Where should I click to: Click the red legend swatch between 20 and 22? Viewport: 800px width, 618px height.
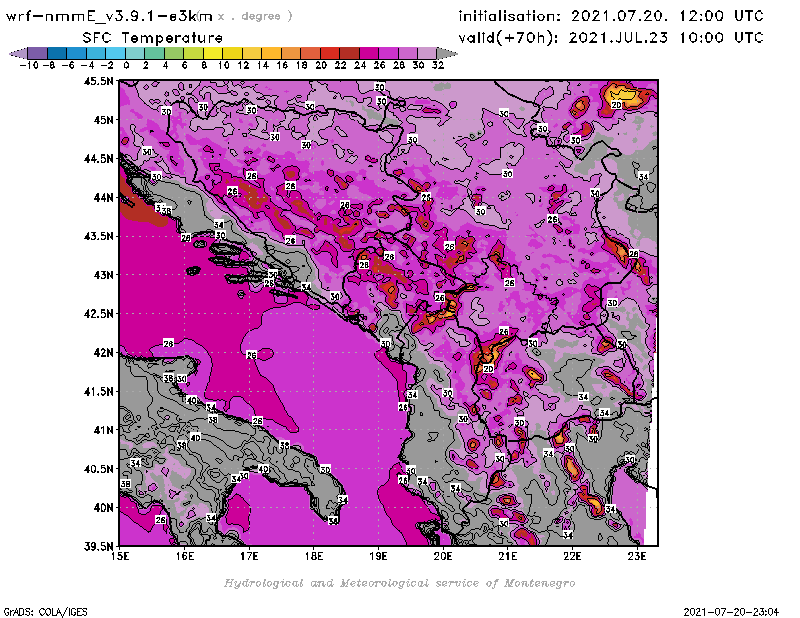coord(330,53)
